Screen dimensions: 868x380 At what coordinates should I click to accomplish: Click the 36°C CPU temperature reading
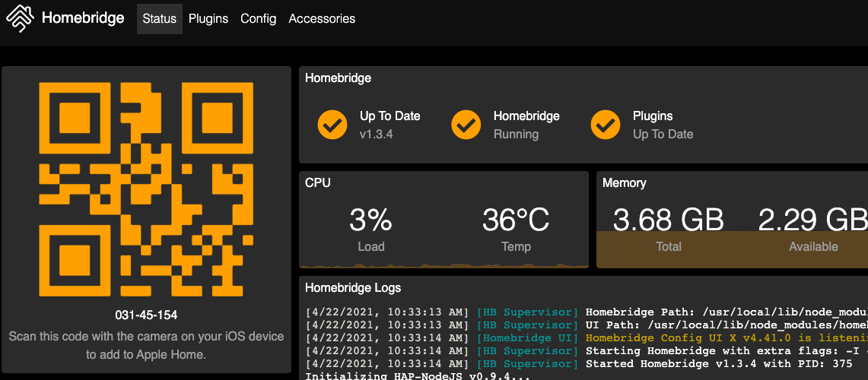tap(516, 220)
